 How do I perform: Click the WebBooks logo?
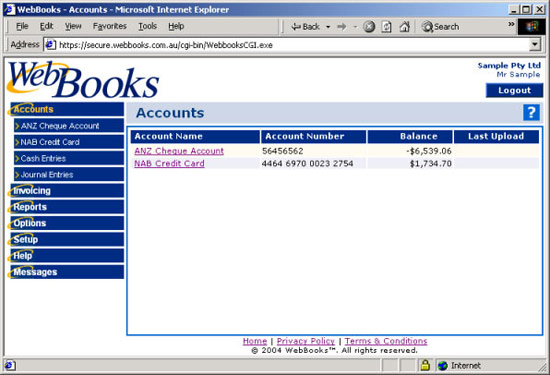83,80
